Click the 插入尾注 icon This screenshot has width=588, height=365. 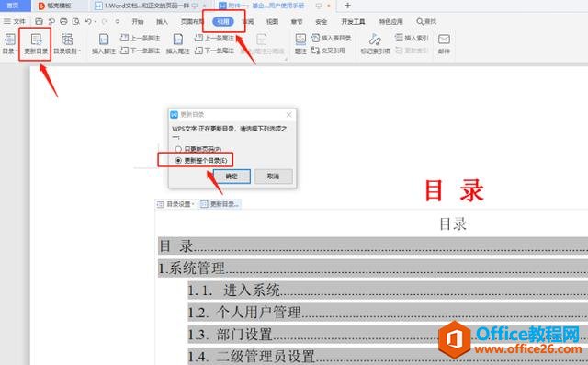point(177,40)
